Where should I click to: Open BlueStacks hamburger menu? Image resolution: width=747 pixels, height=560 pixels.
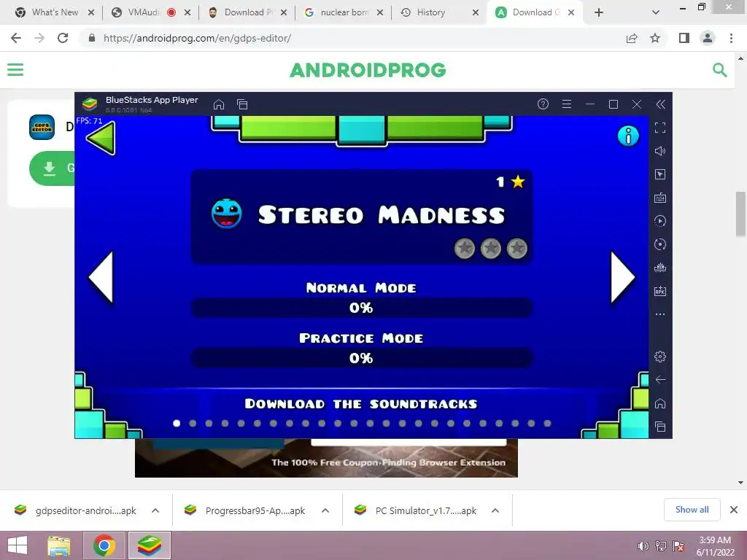tap(566, 104)
